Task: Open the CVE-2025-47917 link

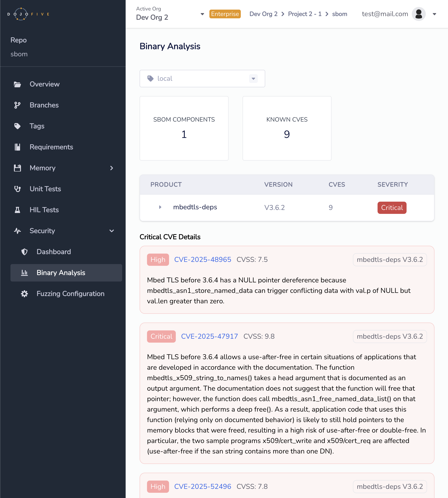Action: coord(209,336)
